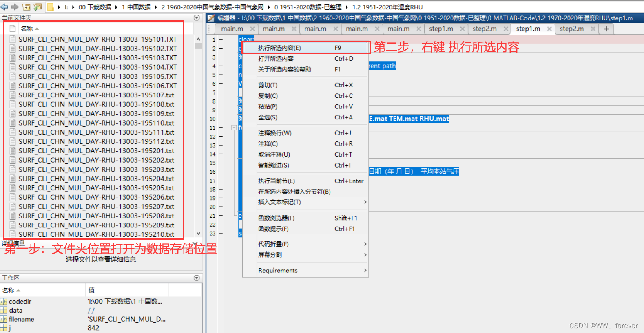The image size is (644, 333).
Task: Click the icon of file RHU-13003-195201.txt
Action: pos(13,151)
